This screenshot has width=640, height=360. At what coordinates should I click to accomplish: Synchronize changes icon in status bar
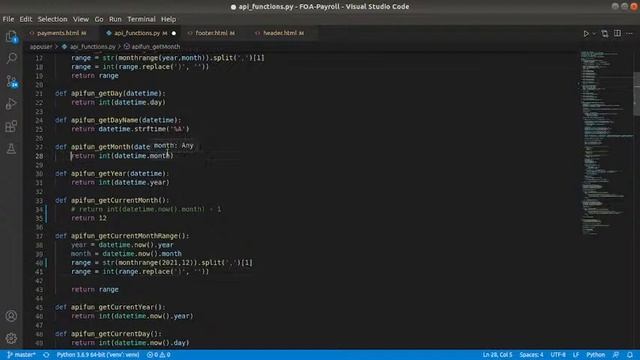tap(46, 355)
